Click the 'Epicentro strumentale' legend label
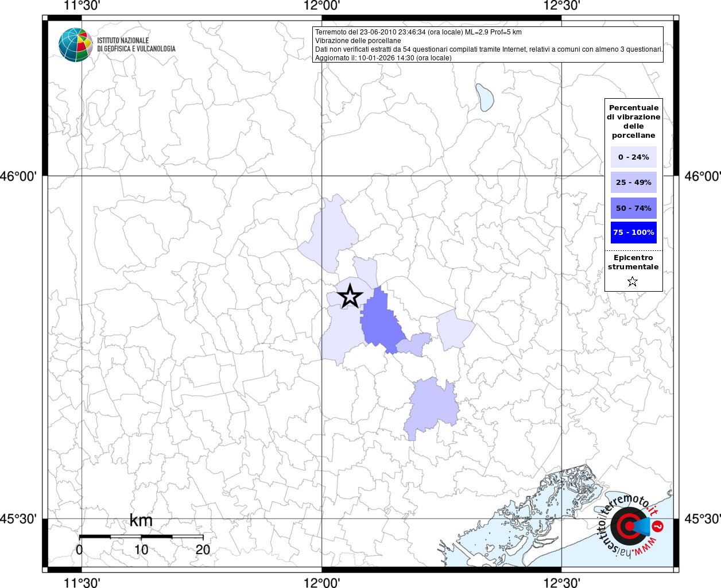 633,262
